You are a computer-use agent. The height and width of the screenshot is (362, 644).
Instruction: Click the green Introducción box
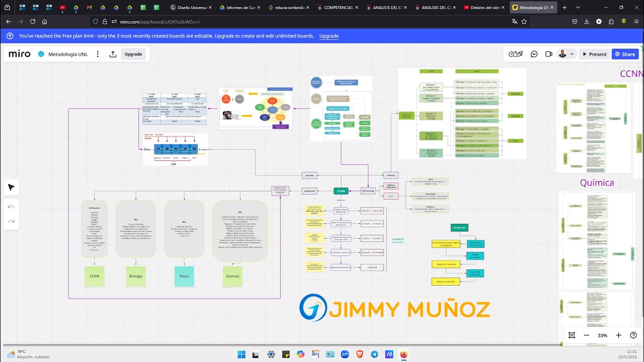(459, 228)
